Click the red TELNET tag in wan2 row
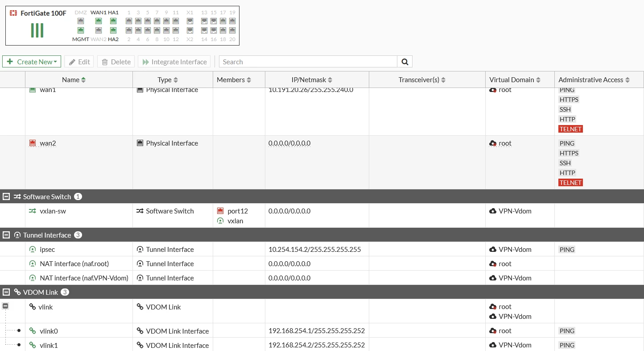 click(x=570, y=183)
